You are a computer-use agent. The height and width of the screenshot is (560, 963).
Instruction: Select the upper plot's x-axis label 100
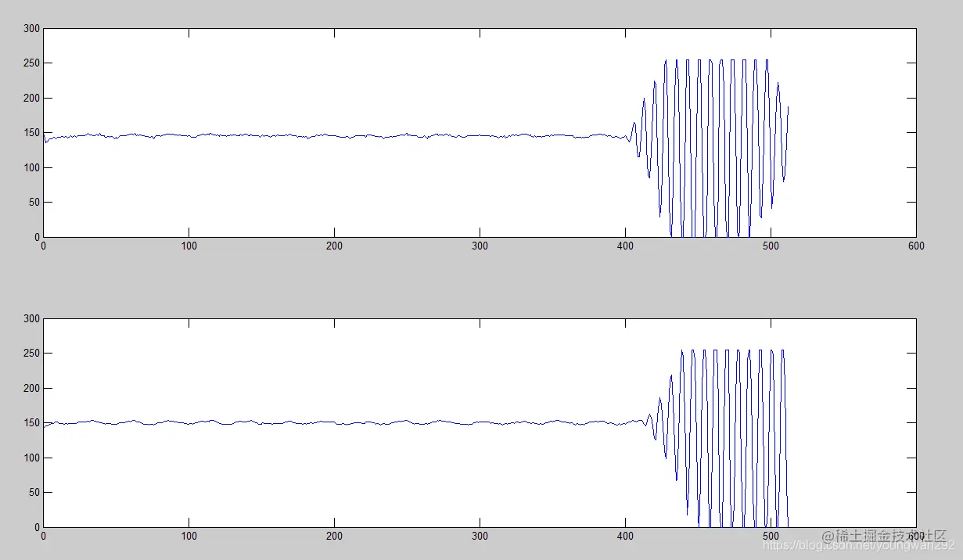point(189,246)
